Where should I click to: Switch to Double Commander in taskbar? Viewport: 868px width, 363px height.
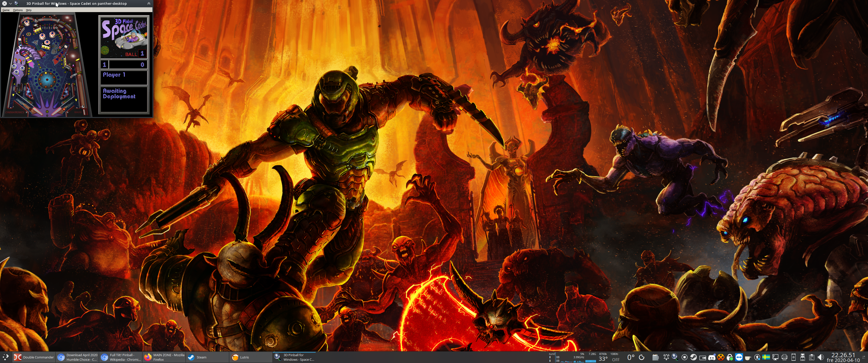34,357
